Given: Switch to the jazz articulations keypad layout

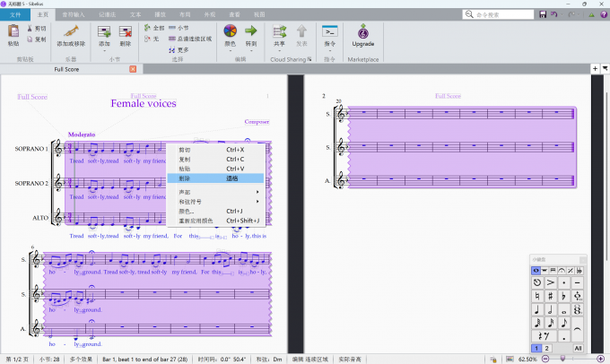Looking at the screenshot, I should pos(570,270).
